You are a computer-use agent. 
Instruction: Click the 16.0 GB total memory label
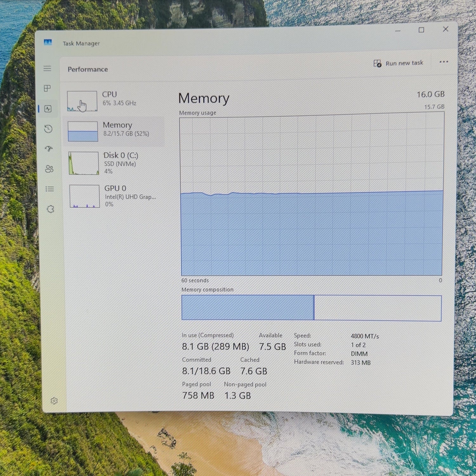pyautogui.click(x=431, y=94)
